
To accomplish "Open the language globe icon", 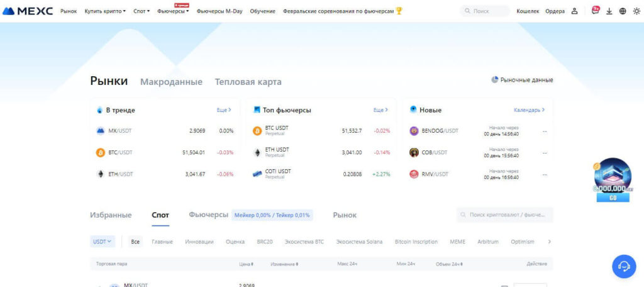I will click(623, 11).
